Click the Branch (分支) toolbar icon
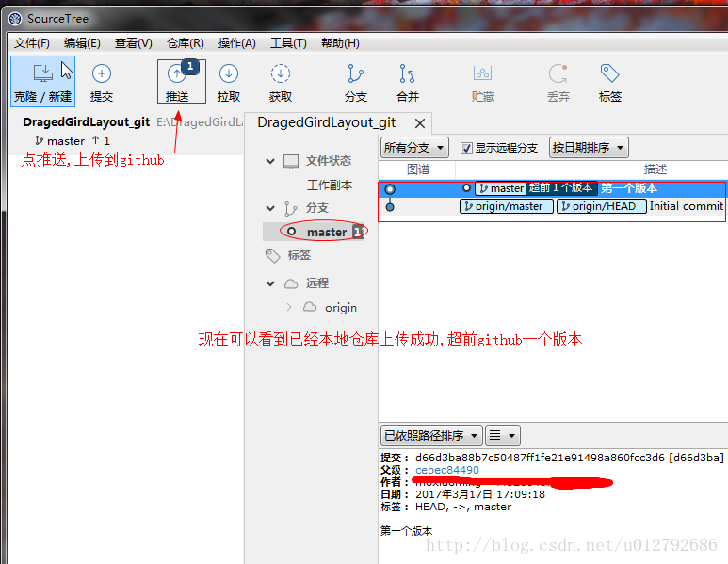 (x=356, y=73)
